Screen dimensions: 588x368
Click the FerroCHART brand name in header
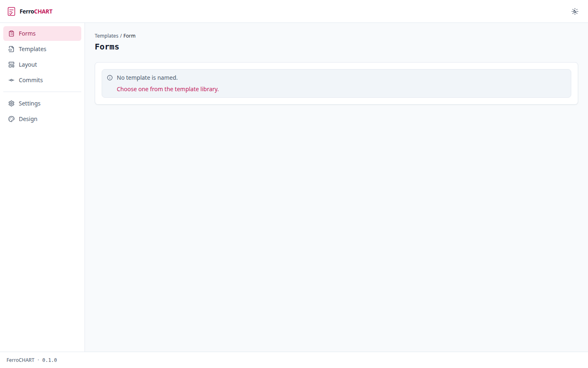(36, 11)
